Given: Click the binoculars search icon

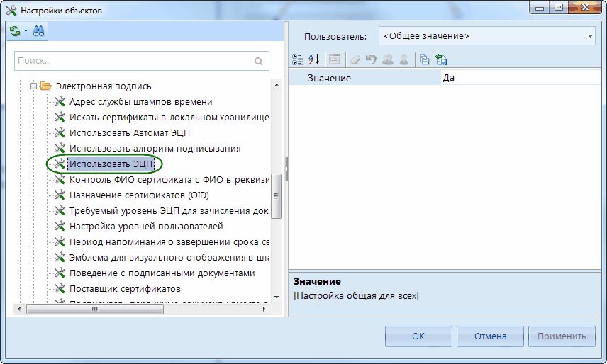Looking at the screenshot, I should click(x=38, y=32).
